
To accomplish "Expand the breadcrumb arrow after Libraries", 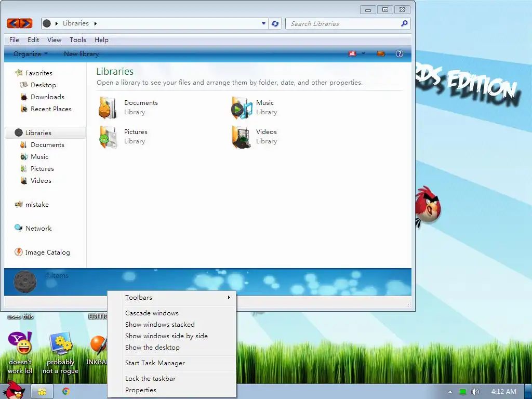I will point(96,23).
